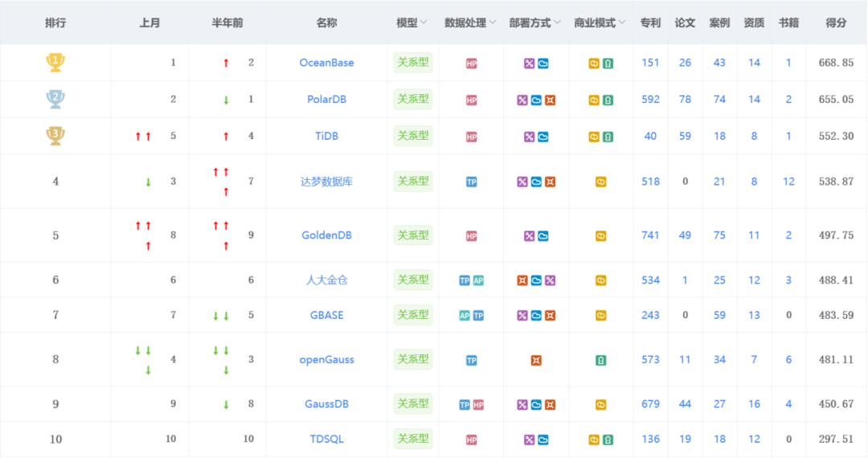This screenshot has width=868, height=458.
Task: Click the purple deployment icon in TiDB row
Action: (x=529, y=137)
